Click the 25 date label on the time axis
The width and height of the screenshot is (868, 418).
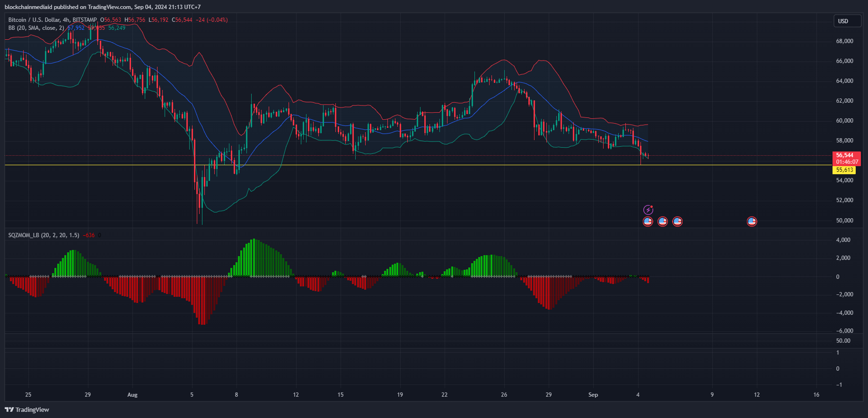click(x=28, y=395)
